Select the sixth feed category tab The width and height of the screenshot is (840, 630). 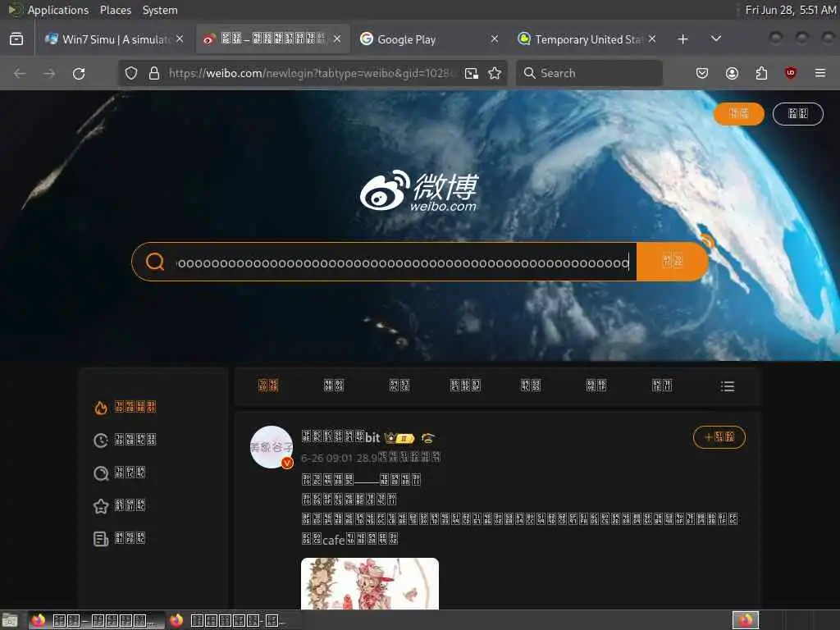[596, 386]
